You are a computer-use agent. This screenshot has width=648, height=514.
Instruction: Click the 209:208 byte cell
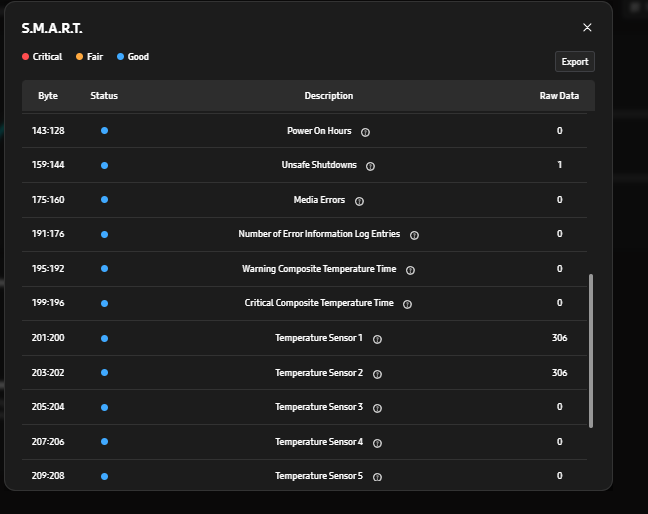(48, 476)
